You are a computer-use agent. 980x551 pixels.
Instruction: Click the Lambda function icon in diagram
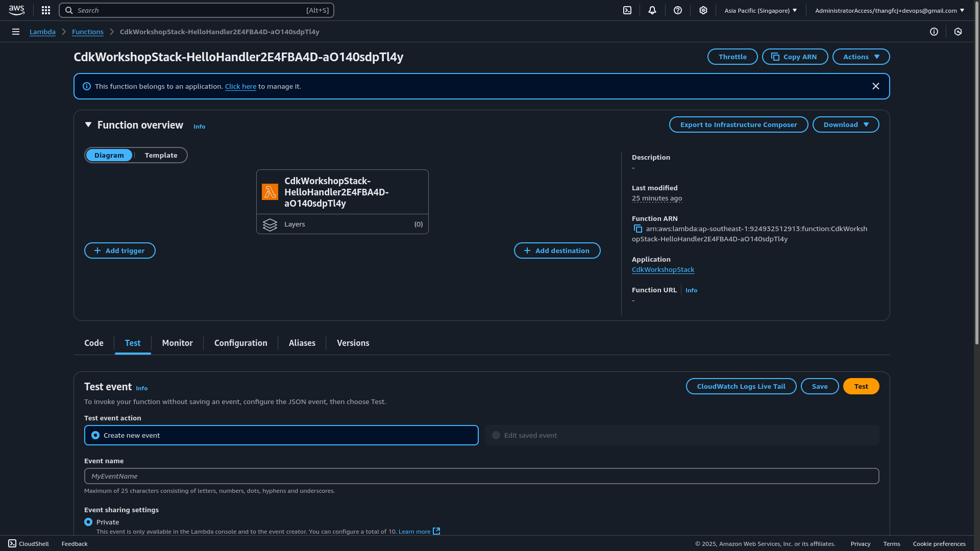point(270,192)
